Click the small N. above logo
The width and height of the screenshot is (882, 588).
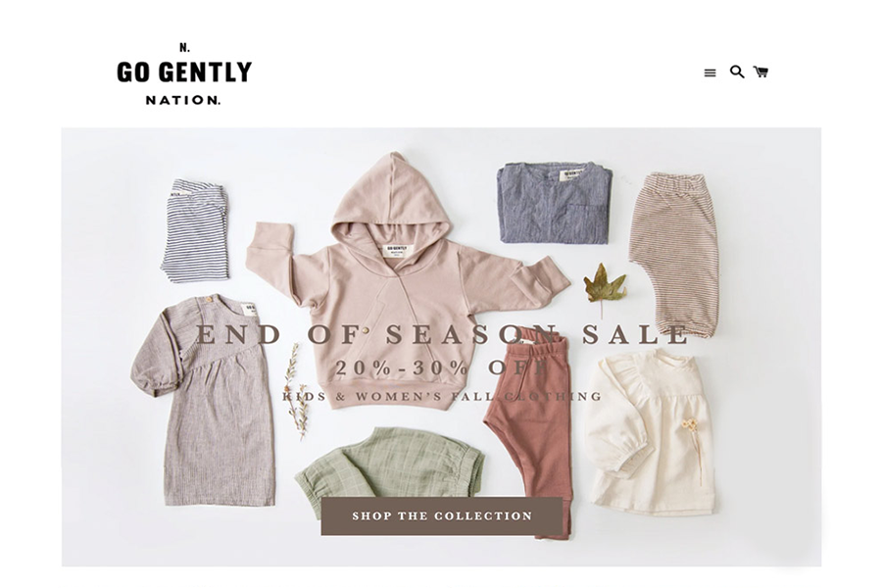(184, 47)
